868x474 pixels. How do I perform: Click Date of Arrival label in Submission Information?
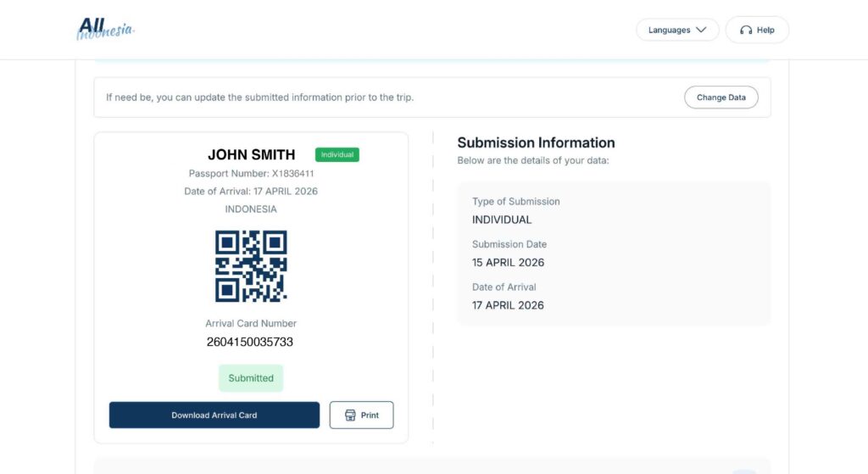click(x=504, y=287)
